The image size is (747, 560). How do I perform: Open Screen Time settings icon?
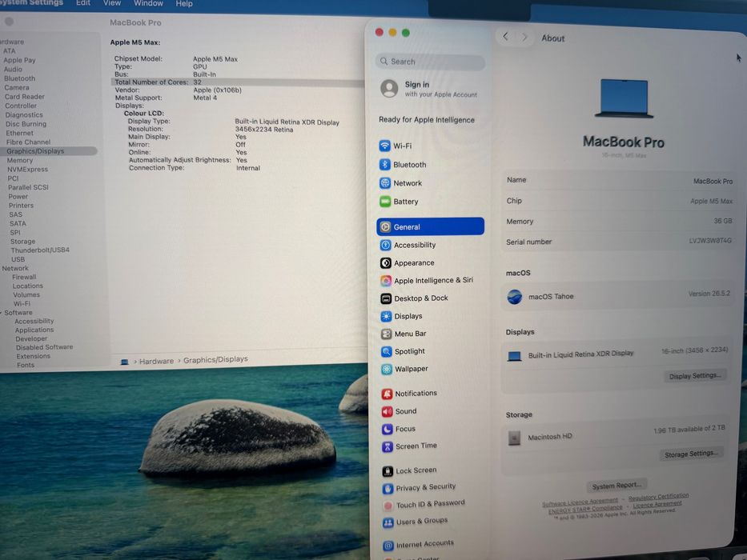point(388,447)
